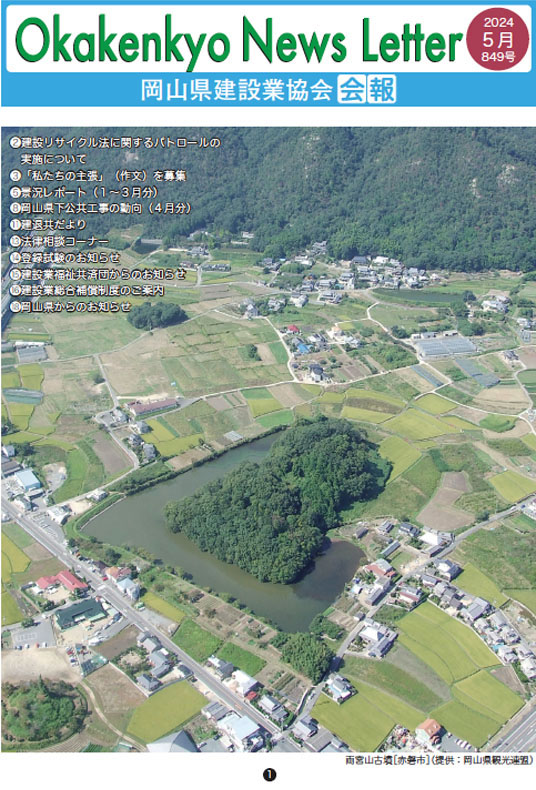The width and height of the screenshot is (536, 790).
Task: Open 岡山県下公共工事の動向(4月分) entry
Action: pos(101,208)
